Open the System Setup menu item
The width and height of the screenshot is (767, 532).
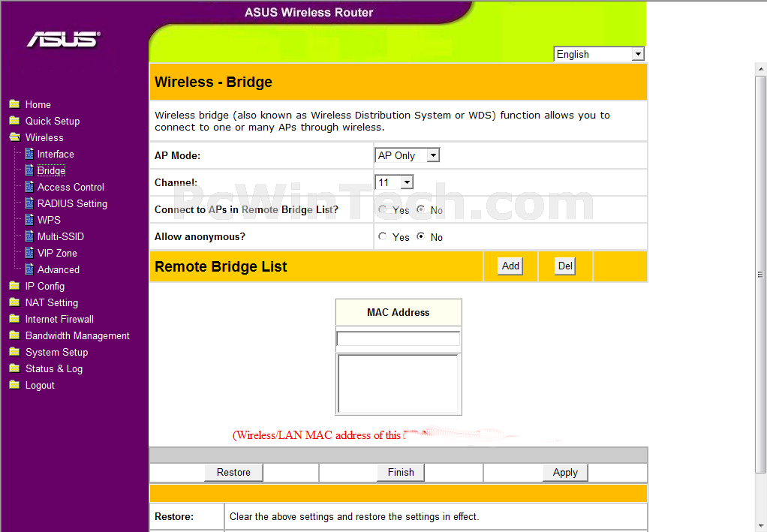click(x=57, y=353)
